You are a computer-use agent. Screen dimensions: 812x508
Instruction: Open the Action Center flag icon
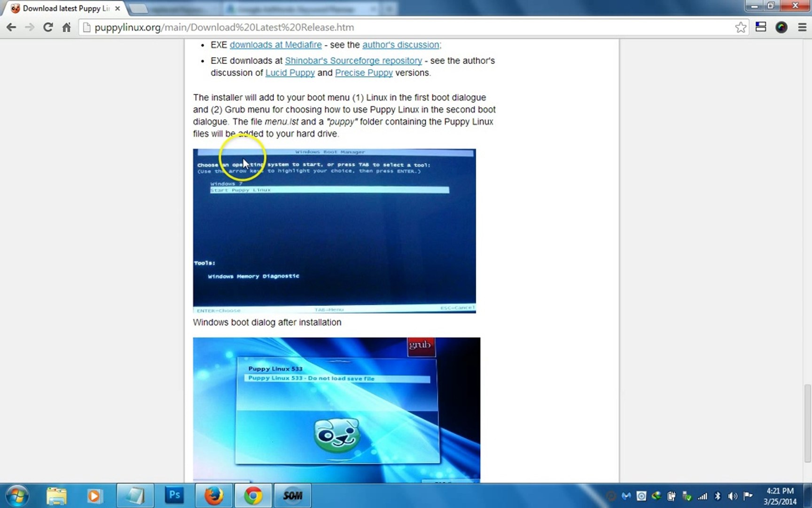[x=748, y=496]
